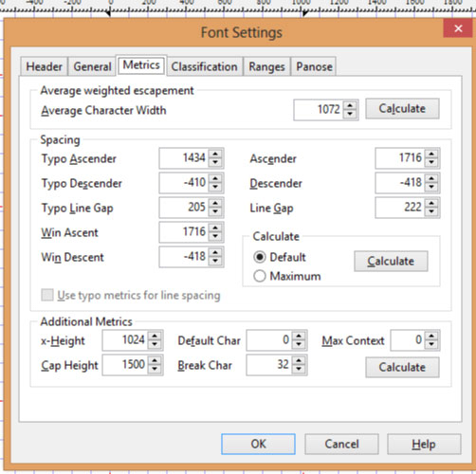The height and width of the screenshot is (474, 476).
Task: Focus the Ascender value field
Action: (400, 158)
